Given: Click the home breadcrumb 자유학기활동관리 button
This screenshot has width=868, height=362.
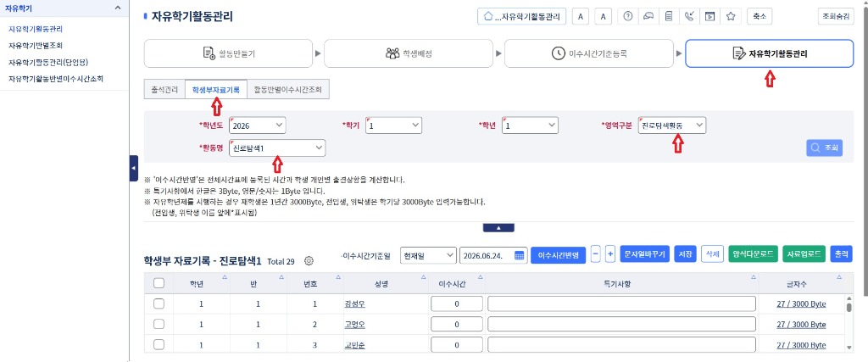Looking at the screenshot, I should tap(521, 17).
